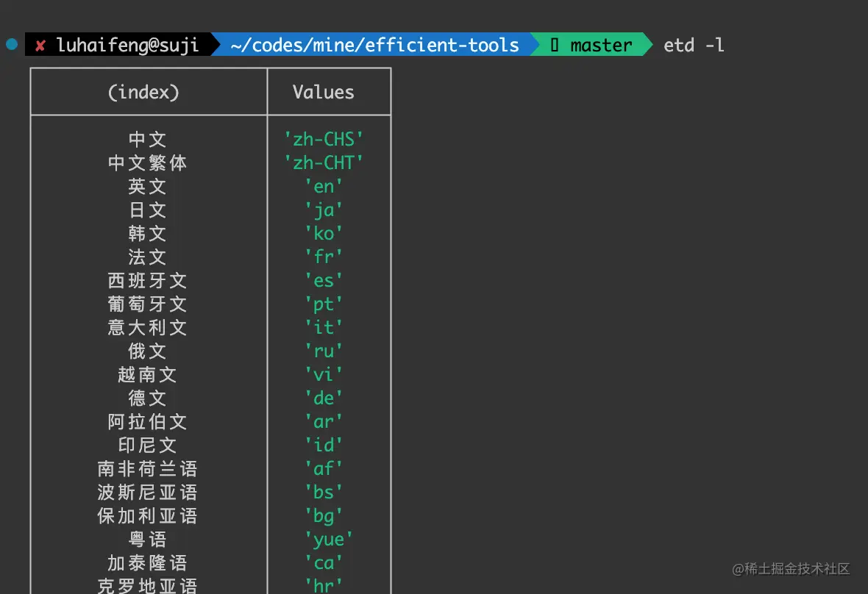Select the 粤语 index cell
Screen dimensions: 868x594
click(147, 540)
